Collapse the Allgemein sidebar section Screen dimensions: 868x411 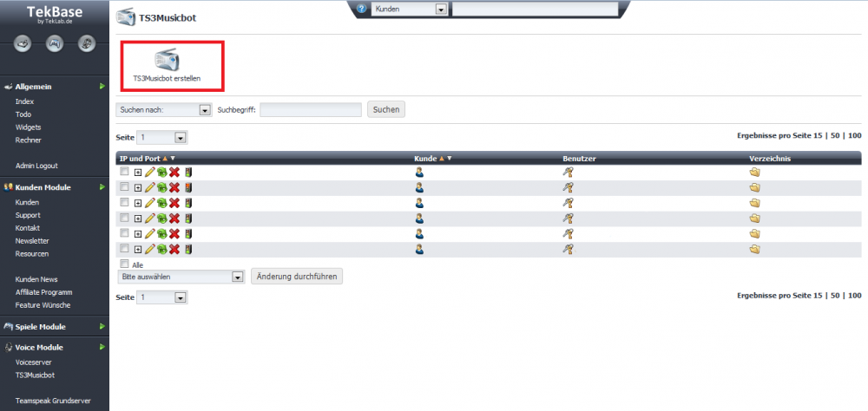pyautogui.click(x=102, y=87)
